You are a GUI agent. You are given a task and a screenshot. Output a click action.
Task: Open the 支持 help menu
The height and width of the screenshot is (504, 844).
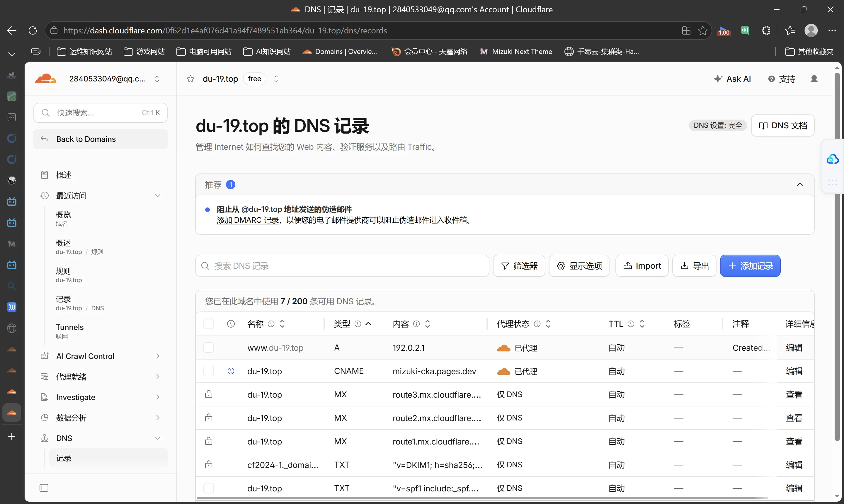(782, 79)
